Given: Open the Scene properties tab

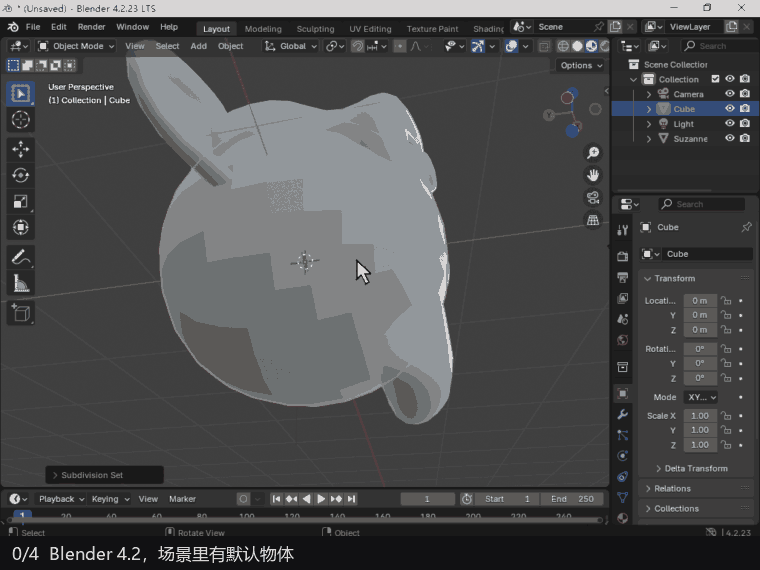Looking at the screenshot, I should coord(623,319).
